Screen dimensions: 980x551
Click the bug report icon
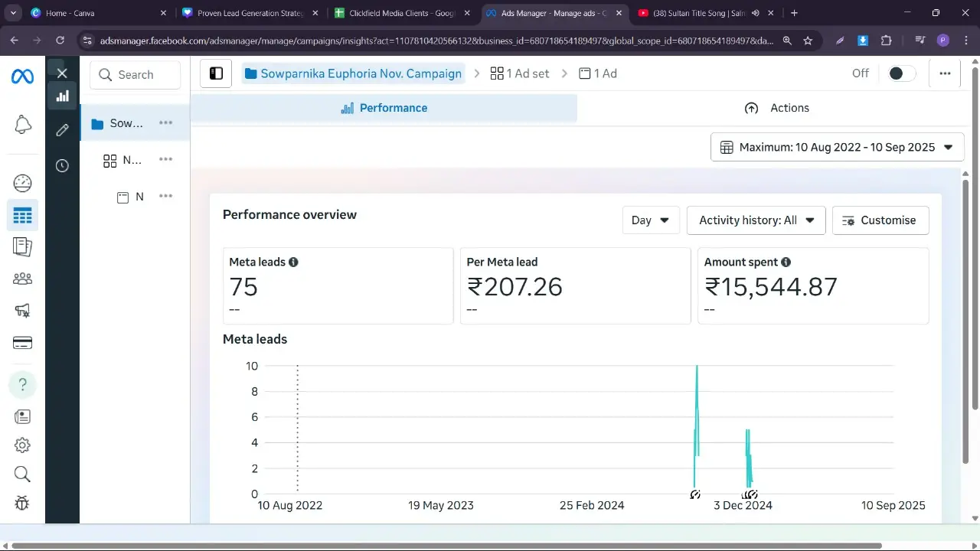click(x=22, y=503)
